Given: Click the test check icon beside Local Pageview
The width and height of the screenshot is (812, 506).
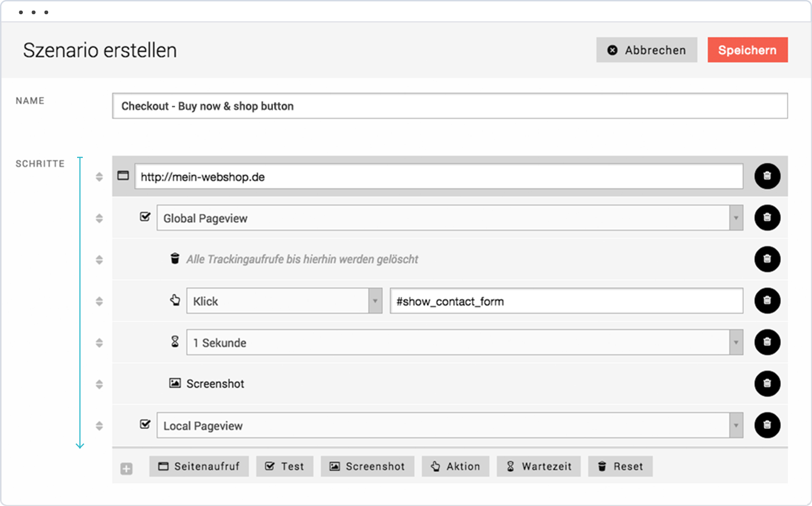Looking at the screenshot, I should point(145,424).
